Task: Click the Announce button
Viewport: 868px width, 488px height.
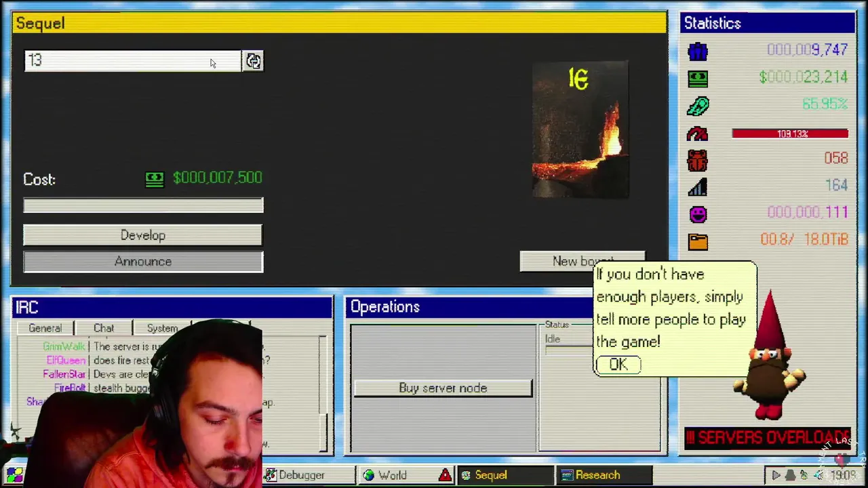Action: coord(143,262)
